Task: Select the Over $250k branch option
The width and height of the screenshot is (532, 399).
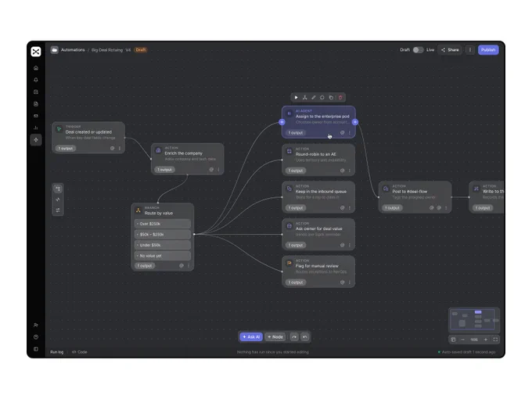Action: pos(163,224)
